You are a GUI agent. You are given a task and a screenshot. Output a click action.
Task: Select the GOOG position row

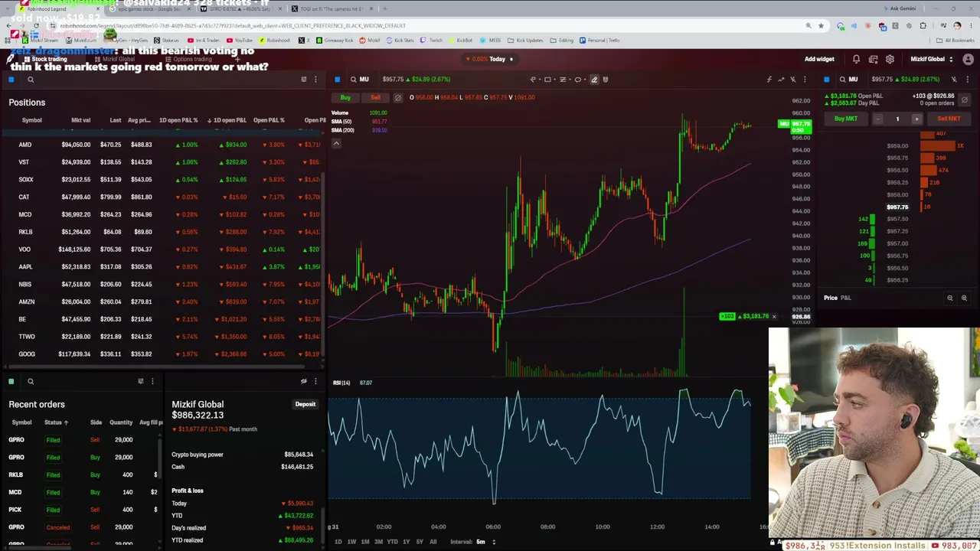point(163,354)
